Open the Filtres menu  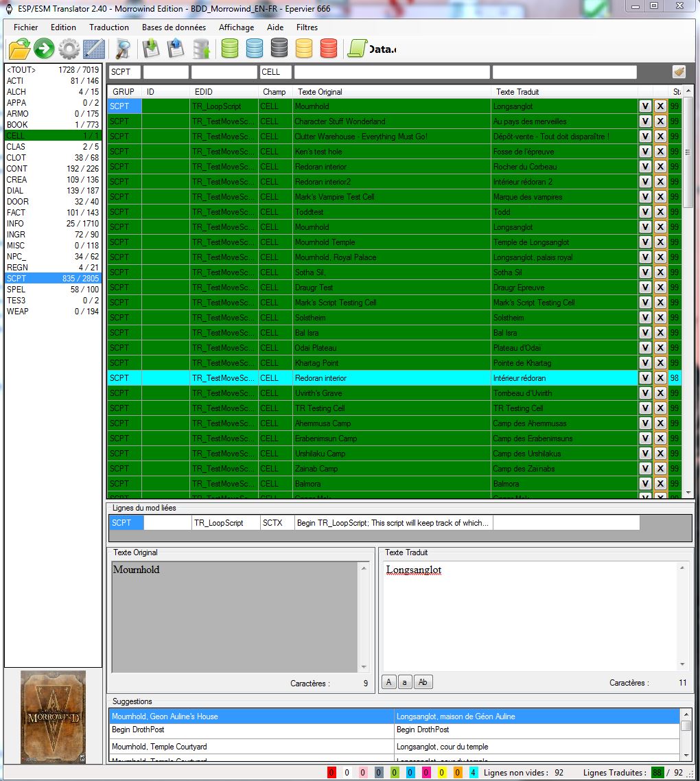pos(307,27)
